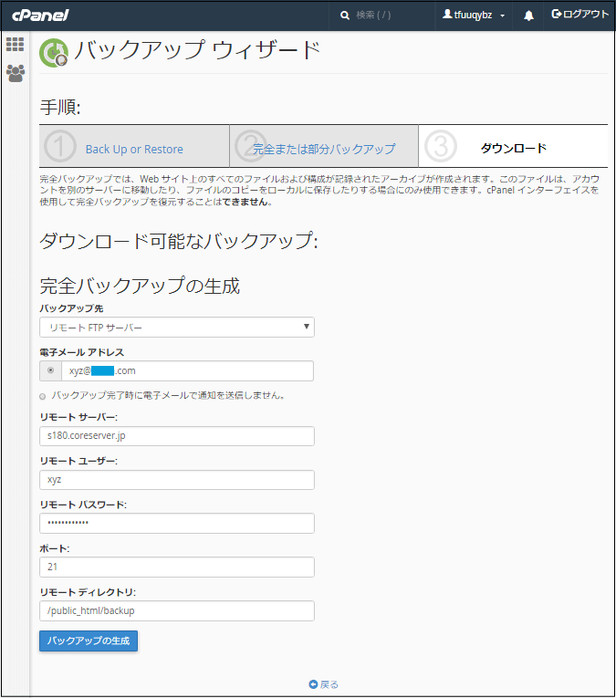
Task: Click the リモート ユーザー field
Action: coord(177,480)
